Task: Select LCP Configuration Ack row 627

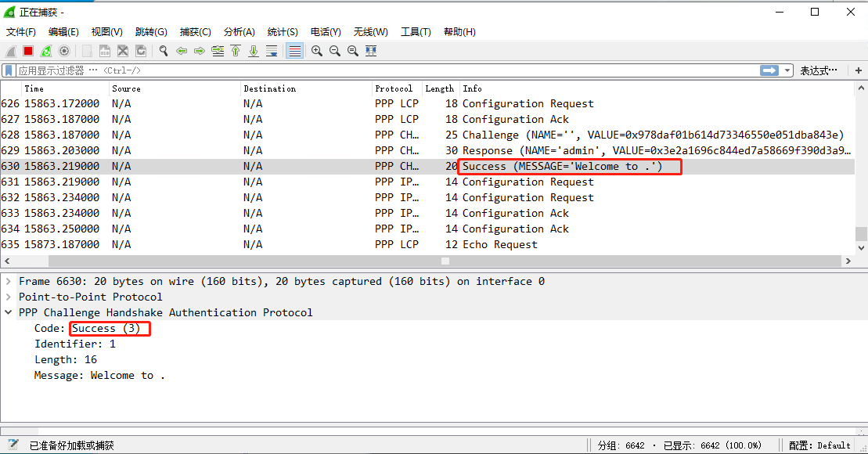Action: point(427,119)
